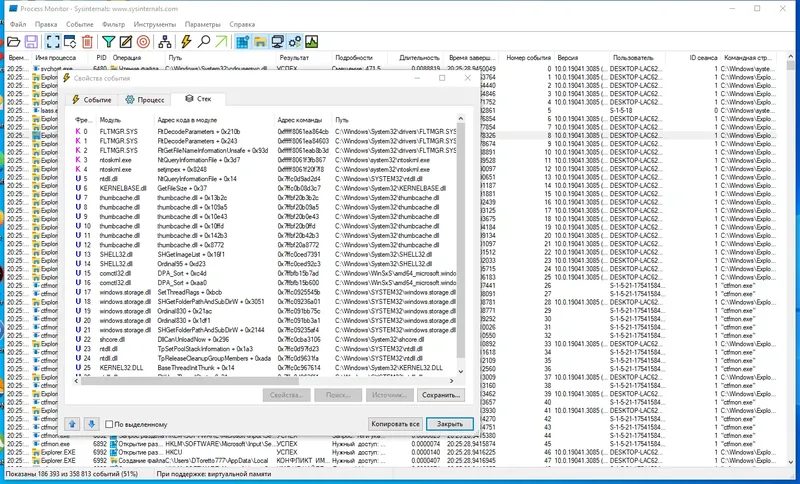Open the Filter funnel icon
800x484 pixels.
point(109,42)
